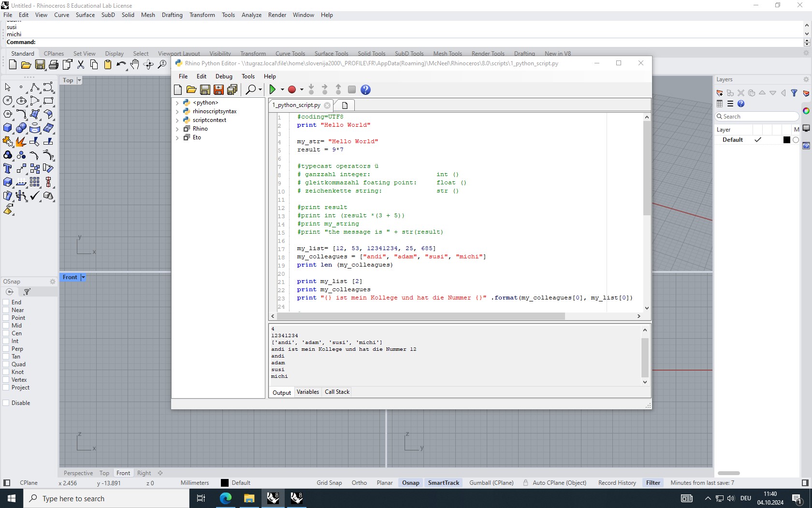The image size is (812, 508).
Task: Switch to the Variables tab
Action: pos(308,392)
